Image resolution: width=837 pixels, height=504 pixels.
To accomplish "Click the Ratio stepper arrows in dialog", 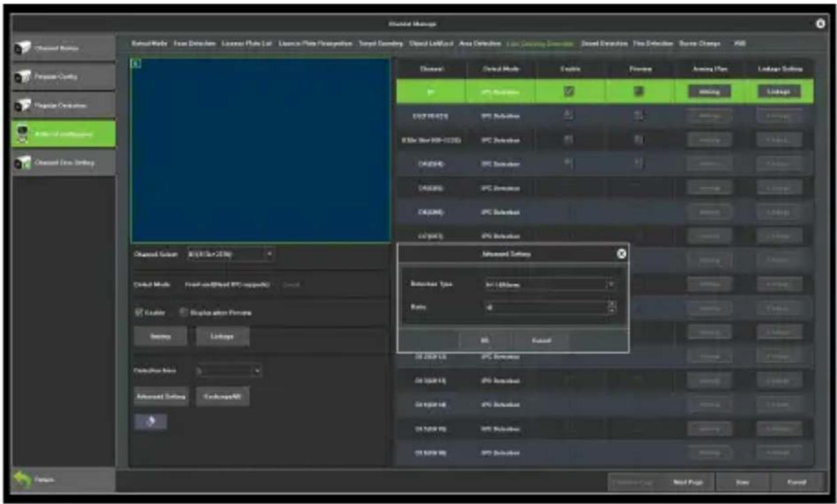I will pyautogui.click(x=612, y=307).
